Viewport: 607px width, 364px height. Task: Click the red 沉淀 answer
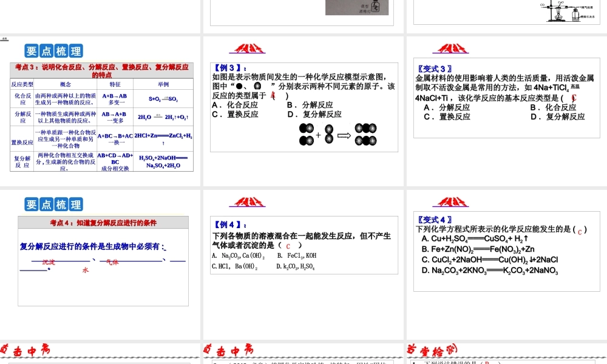coord(49,262)
